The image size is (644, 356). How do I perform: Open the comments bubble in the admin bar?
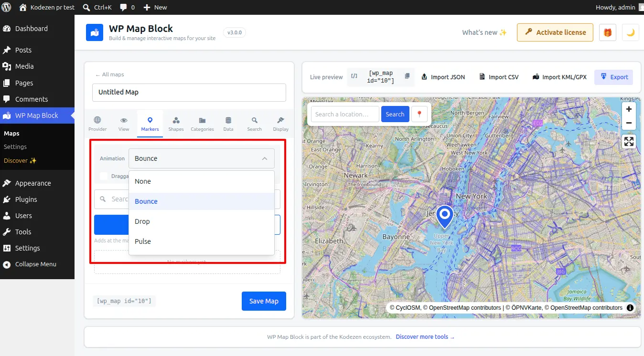127,7
